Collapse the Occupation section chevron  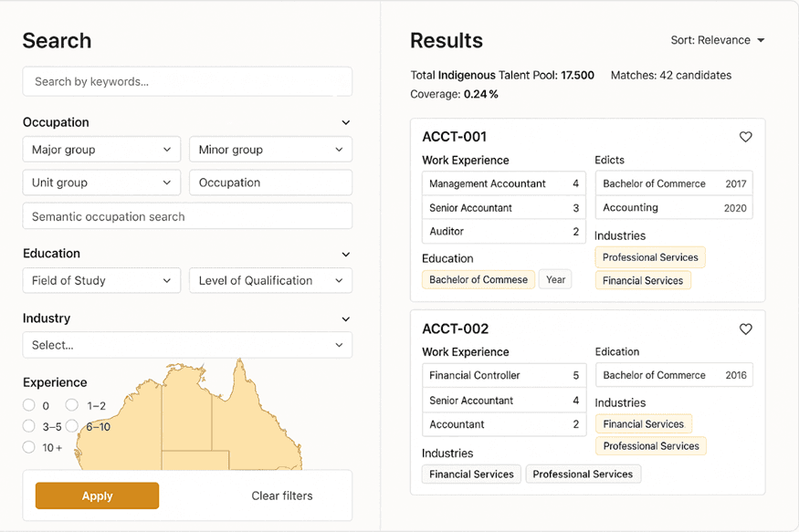(x=346, y=121)
